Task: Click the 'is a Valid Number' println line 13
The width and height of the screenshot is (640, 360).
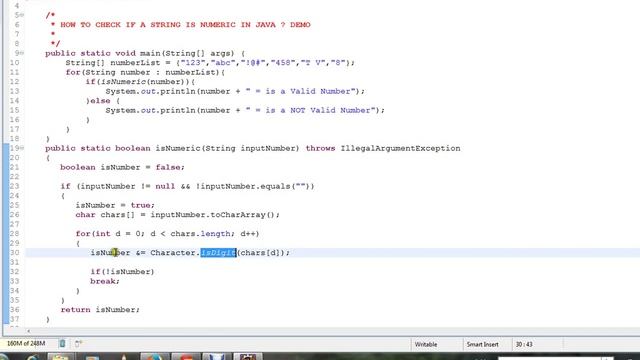Action: tap(235, 91)
